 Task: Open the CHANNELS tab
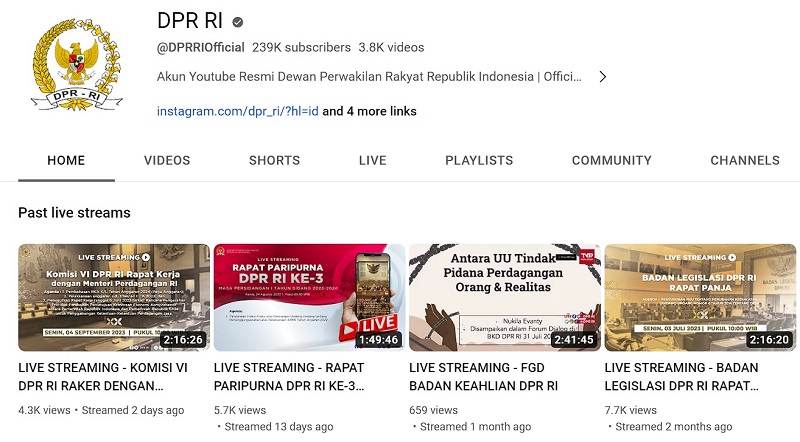tap(745, 160)
